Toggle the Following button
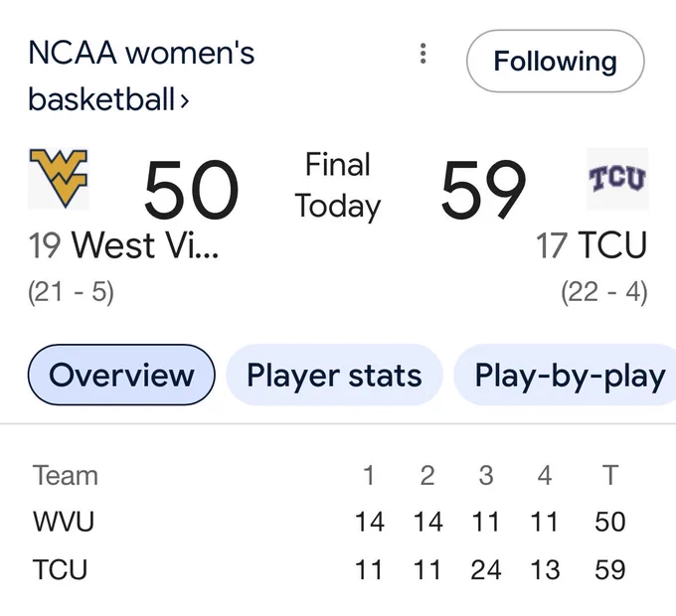This screenshot has width=676, height=616. pos(556,62)
